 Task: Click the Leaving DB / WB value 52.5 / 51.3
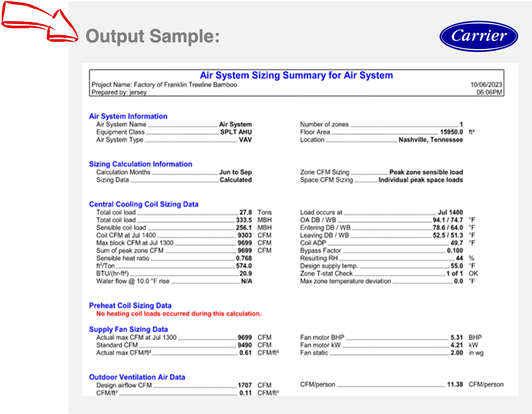tap(448, 235)
